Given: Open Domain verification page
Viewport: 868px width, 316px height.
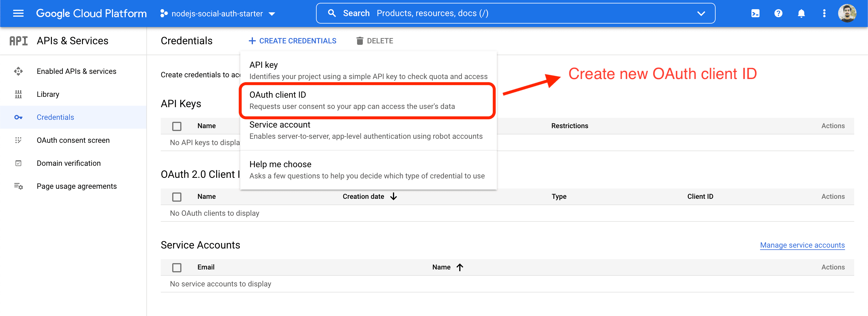Looking at the screenshot, I should 69,163.
